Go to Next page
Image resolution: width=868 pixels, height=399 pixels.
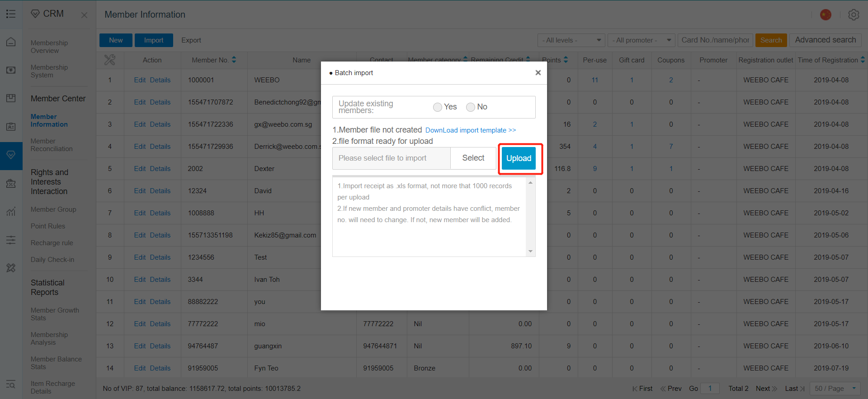point(766,389)
